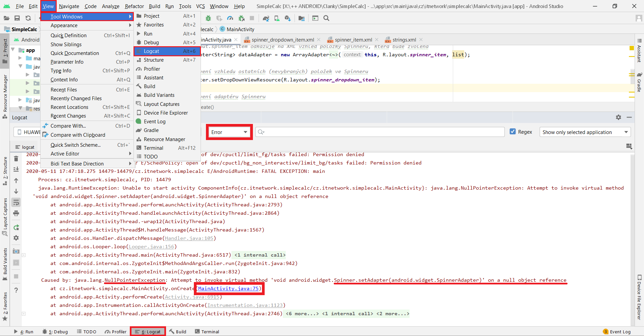The height and width of the screenshot is (336, 644).
Task: Close the spinner_item.xml tab
Action: pos(377,40)
